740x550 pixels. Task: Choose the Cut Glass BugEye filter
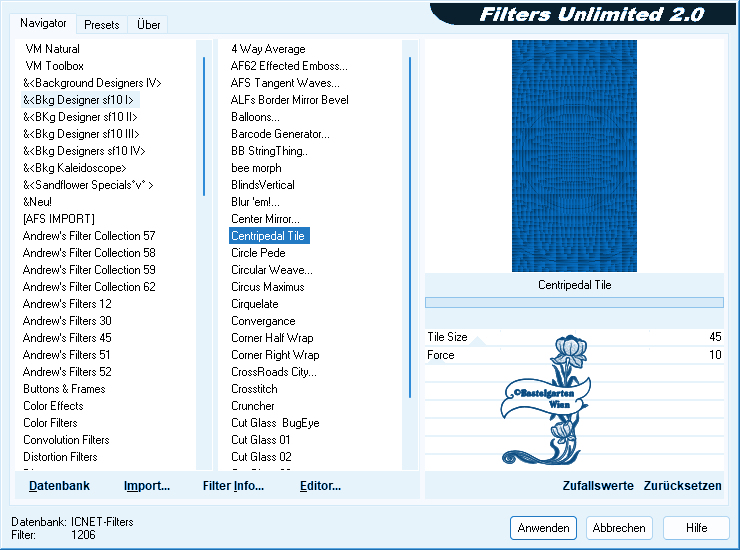pos(275,423)
